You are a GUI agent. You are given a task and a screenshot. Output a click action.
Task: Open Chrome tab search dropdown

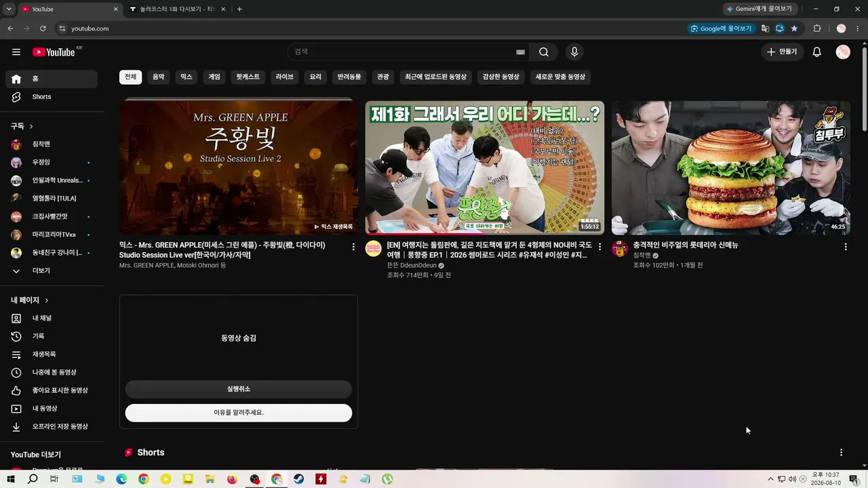pos(9,9)
